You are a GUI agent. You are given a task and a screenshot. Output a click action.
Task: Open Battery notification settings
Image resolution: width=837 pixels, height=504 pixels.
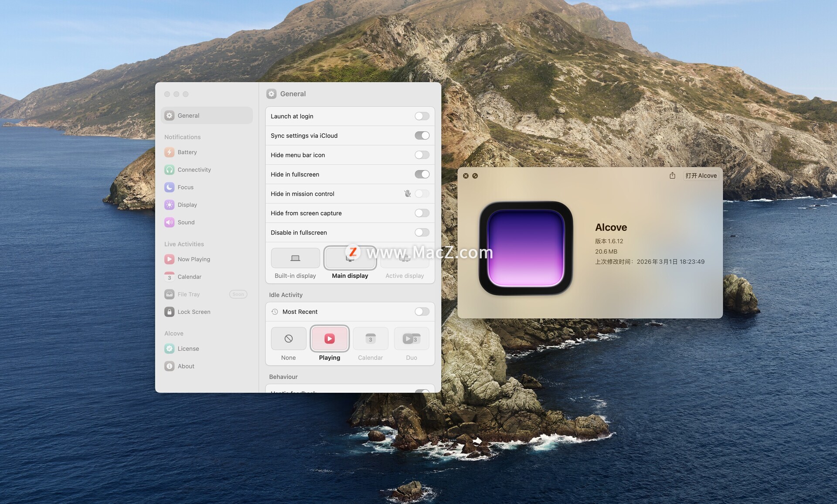click(187, 152)
